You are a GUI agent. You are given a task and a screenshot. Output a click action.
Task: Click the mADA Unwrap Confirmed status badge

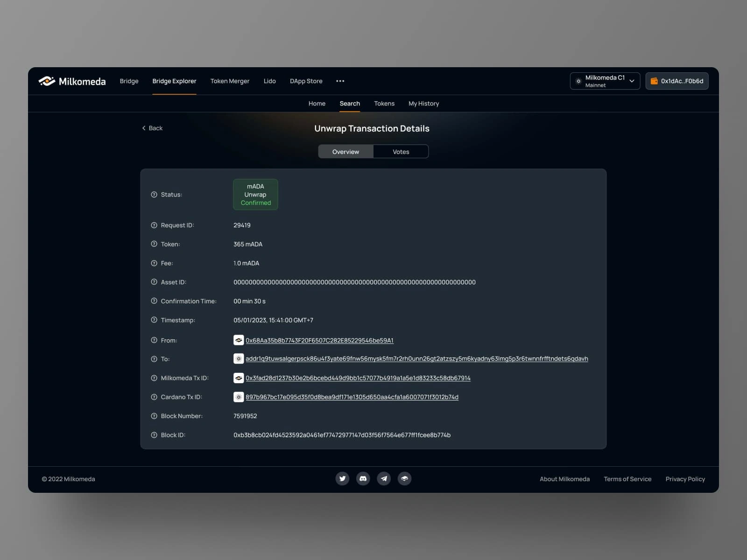pos(255,195)
